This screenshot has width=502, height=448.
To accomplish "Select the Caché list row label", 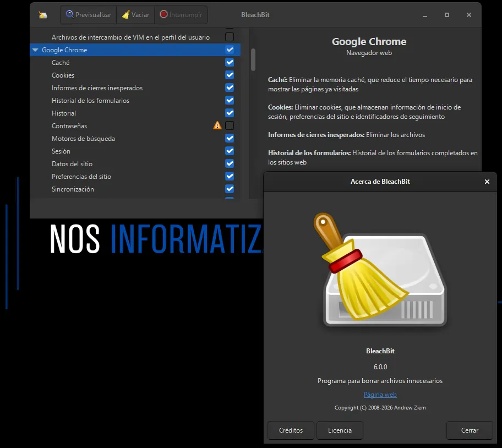I will tap(61, 63).
